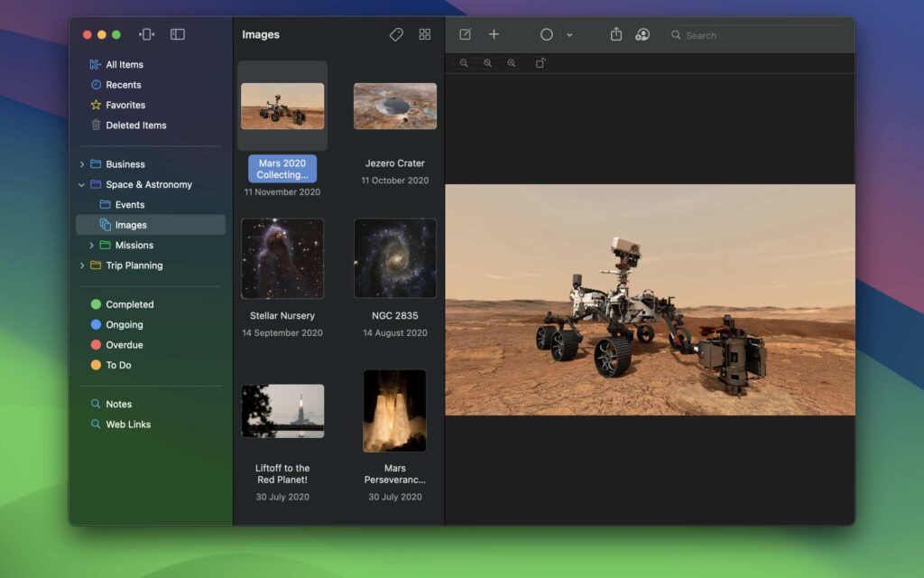Toggle the inspector panel icon at window top-left
This screenshot has width=924, height=578.
tap(146, 33)
